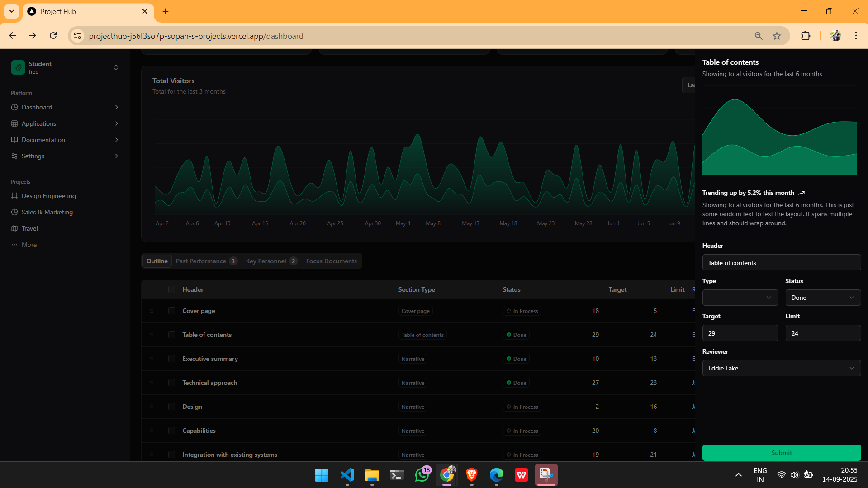This screenshot has height=488, width=868.
Task: Switch to the Focus Documents tab
Action: [331, 261]
